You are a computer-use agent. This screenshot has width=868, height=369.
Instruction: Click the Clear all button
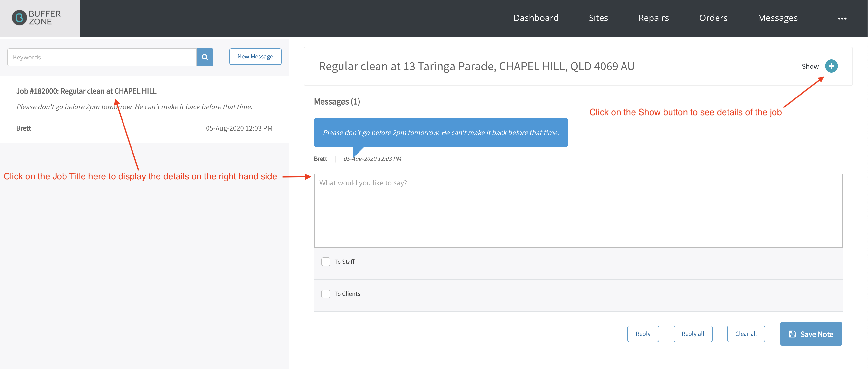pos(746,334)
